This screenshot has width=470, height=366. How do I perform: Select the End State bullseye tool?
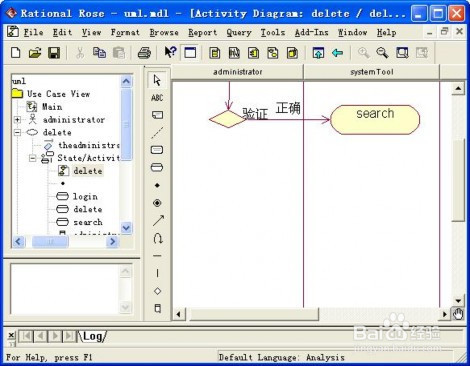[x=157, y=203]
